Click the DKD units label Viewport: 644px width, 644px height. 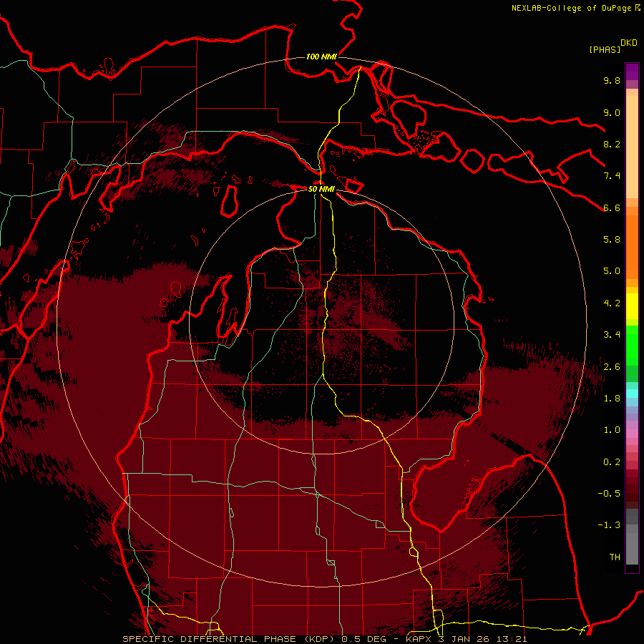point(629,43)
